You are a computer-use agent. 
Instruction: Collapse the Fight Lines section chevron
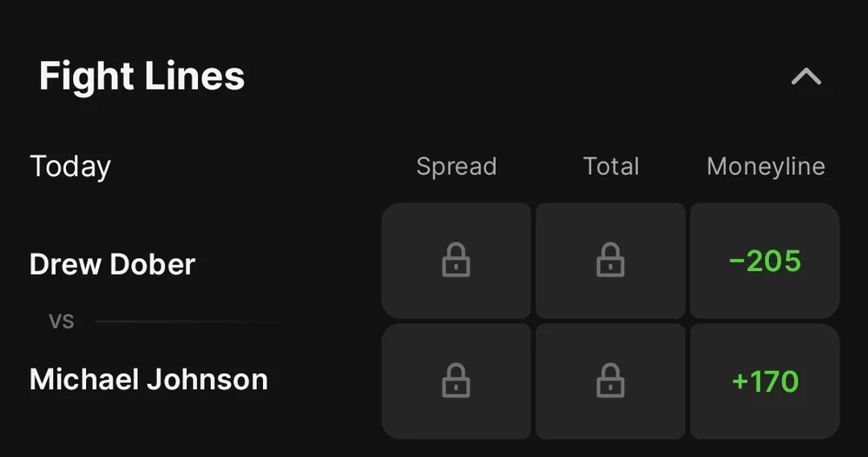pos(806,77)
